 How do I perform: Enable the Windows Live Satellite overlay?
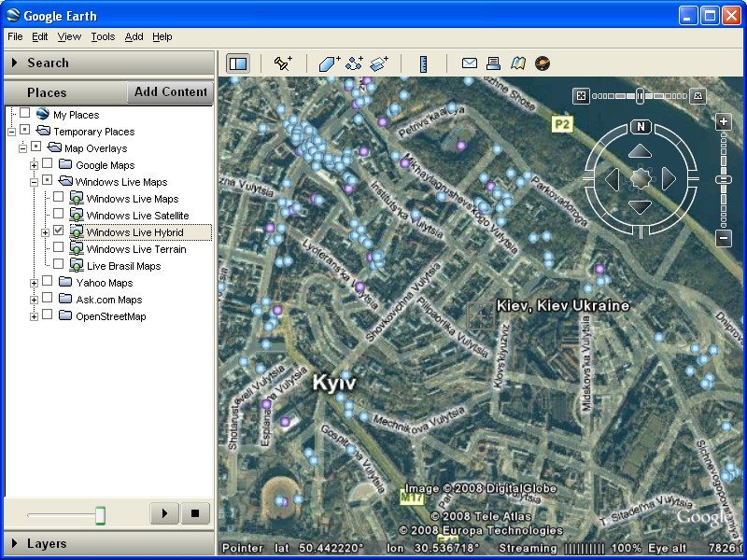pos(58,216)
